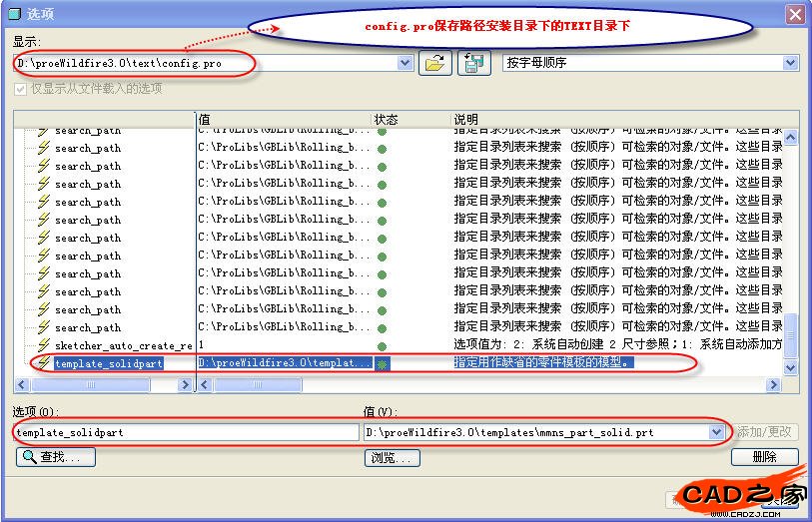This screenshot has width=812, height=522.
Task: Click the options list vertical scroll up arrow
Action: point(790,137)
